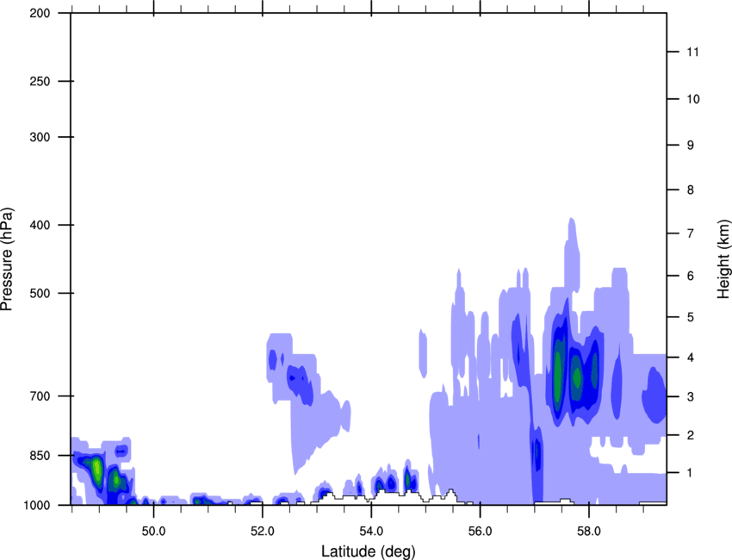Viewport: 732px width, 560px height.
Task: Click the 700 pressure tick label
Action: tap(40, 396)
